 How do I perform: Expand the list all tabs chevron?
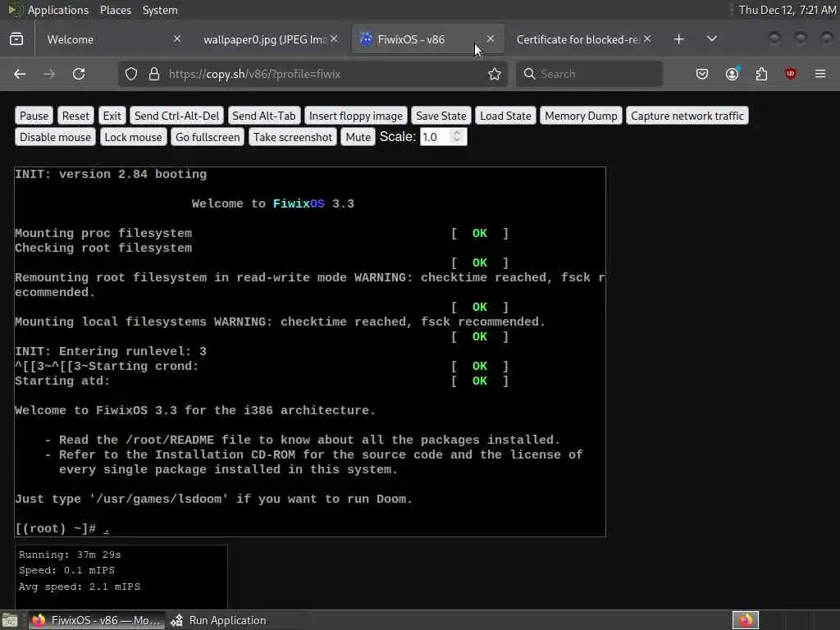tap(712, 39)
